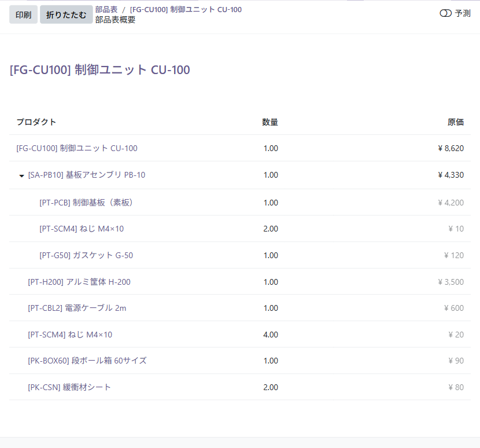The height and width of the screenshot is (448, 480).
Task: Toggle the 予測 forecast switch
Action: coord(445,13)
